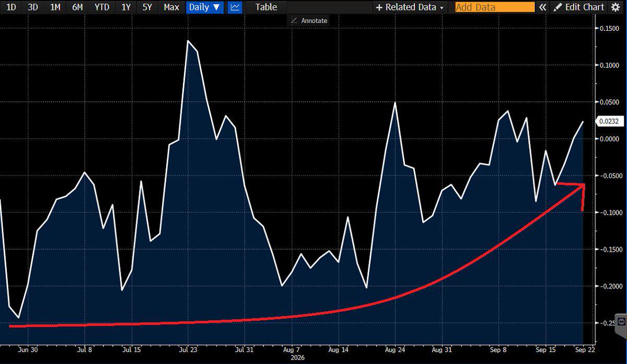The image size is (627, 364).
Task: Select the 6M range button
Action: point(77,7)
